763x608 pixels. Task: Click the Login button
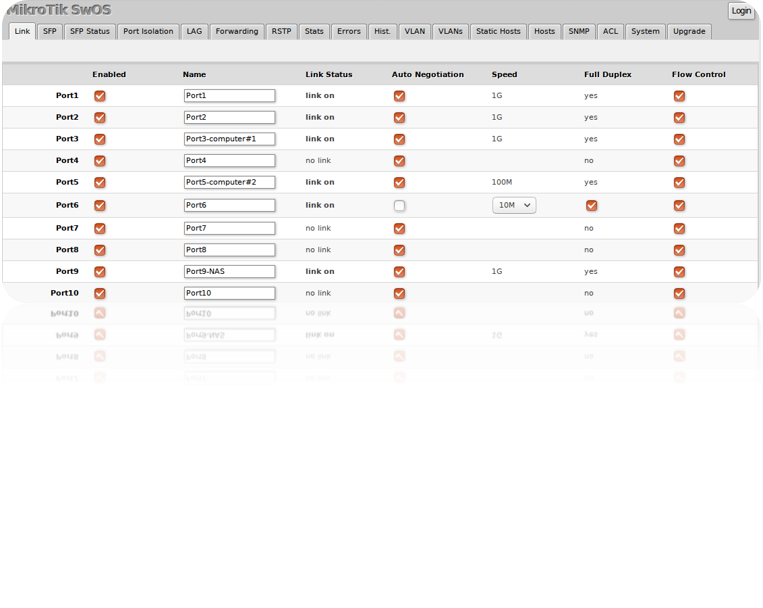(x=741, y=11)
